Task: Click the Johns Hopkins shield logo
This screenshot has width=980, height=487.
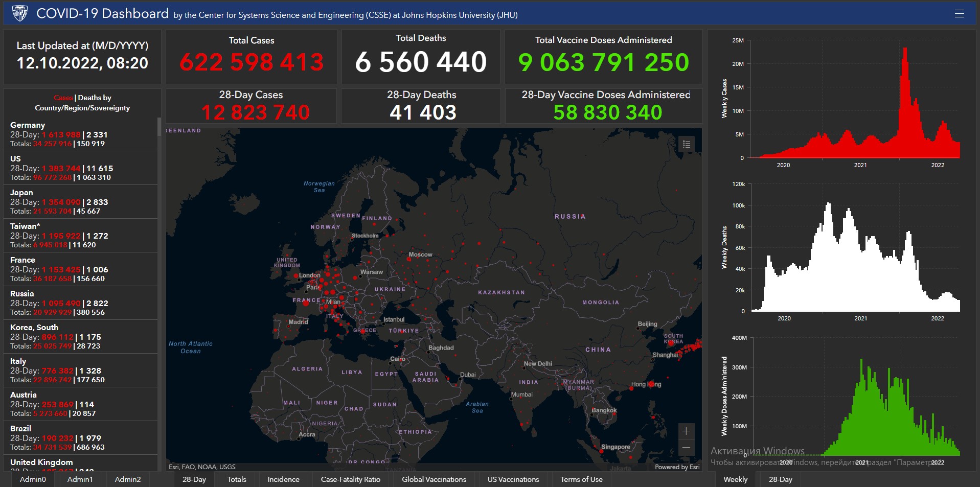Action: coord(20,13)
